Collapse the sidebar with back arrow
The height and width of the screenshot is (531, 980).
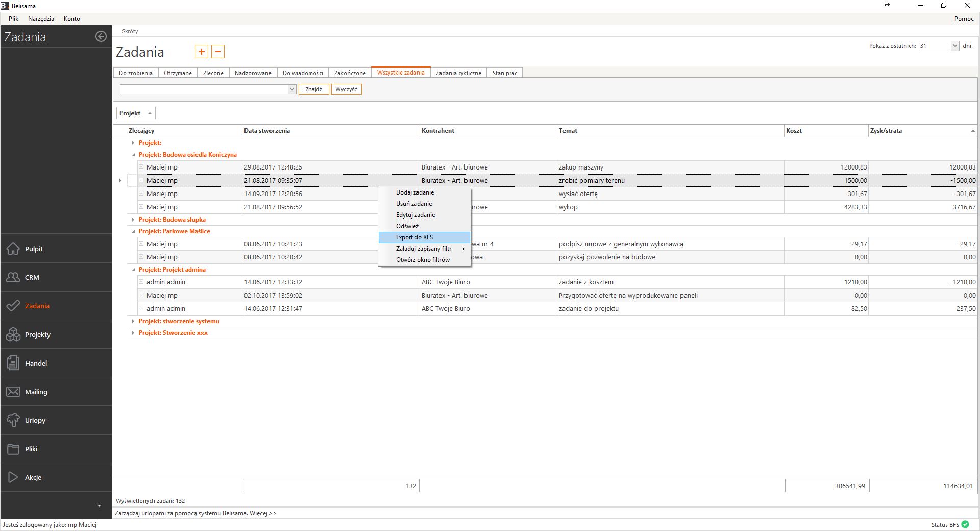101,36
